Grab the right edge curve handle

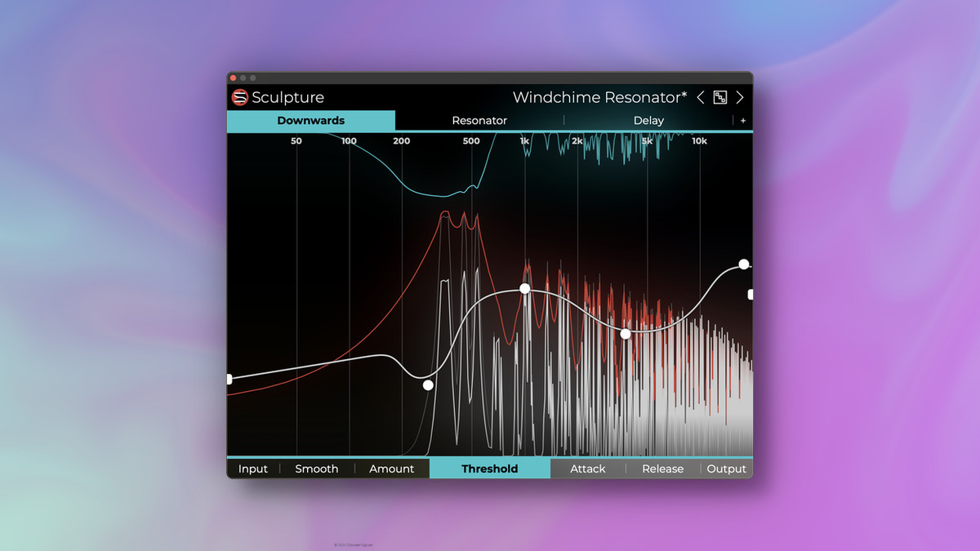click(x=751, y=294)
